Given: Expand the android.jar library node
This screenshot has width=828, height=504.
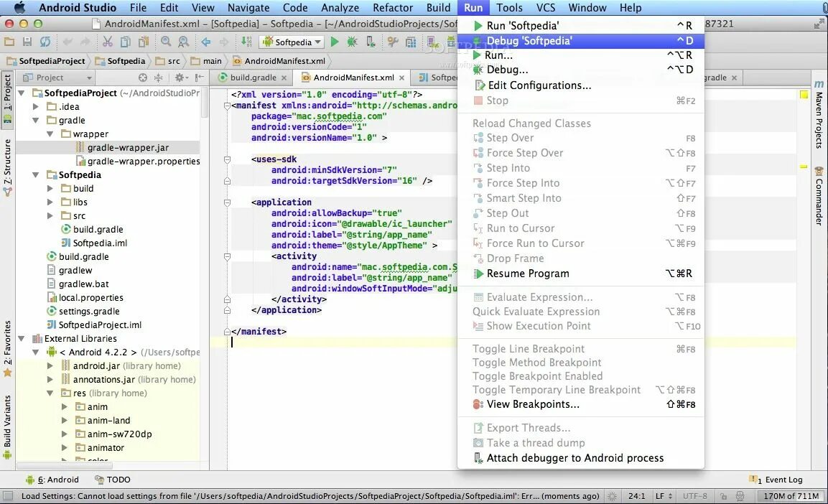Looking at the screenshot, I should coord(50,365).
